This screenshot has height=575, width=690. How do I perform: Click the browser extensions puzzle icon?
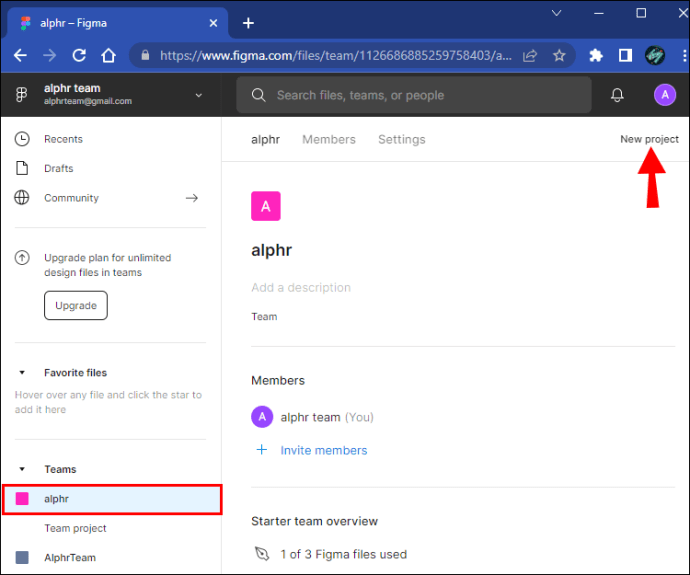click(596, 56)
